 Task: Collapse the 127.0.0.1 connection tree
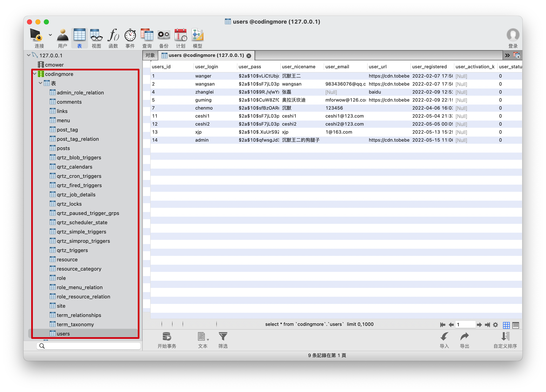coord(29,55)
